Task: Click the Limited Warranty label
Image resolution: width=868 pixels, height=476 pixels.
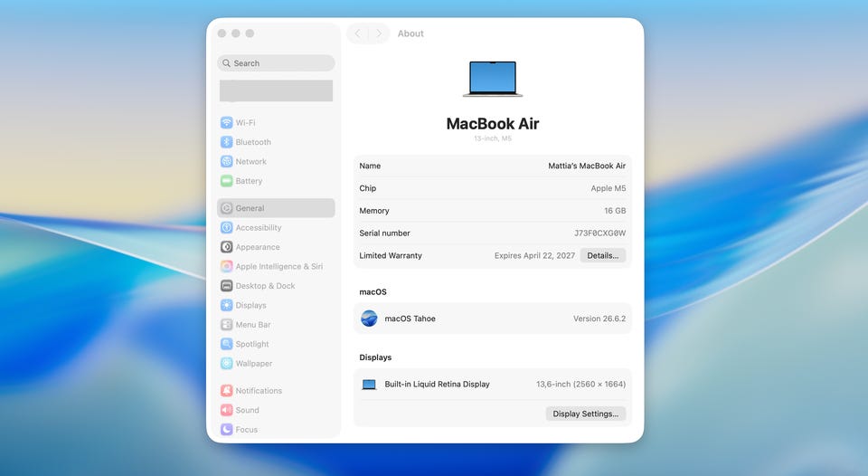Action: [391, 255]
